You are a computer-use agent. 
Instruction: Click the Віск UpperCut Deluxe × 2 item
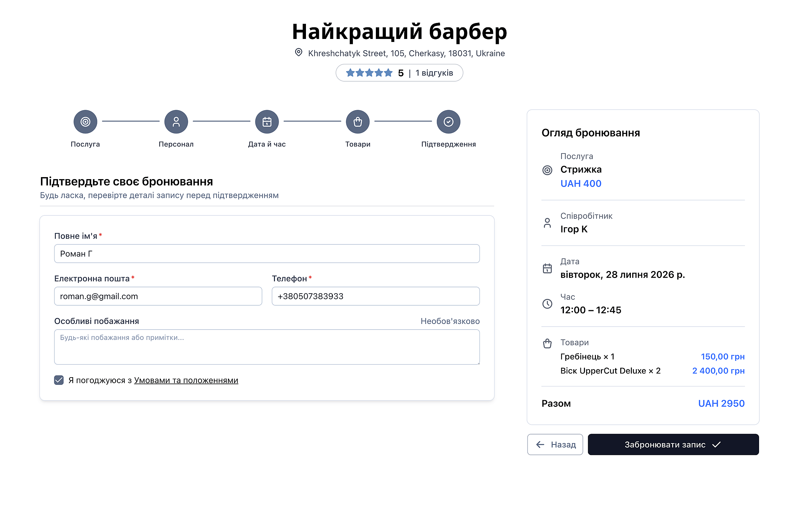pos(610,371)
